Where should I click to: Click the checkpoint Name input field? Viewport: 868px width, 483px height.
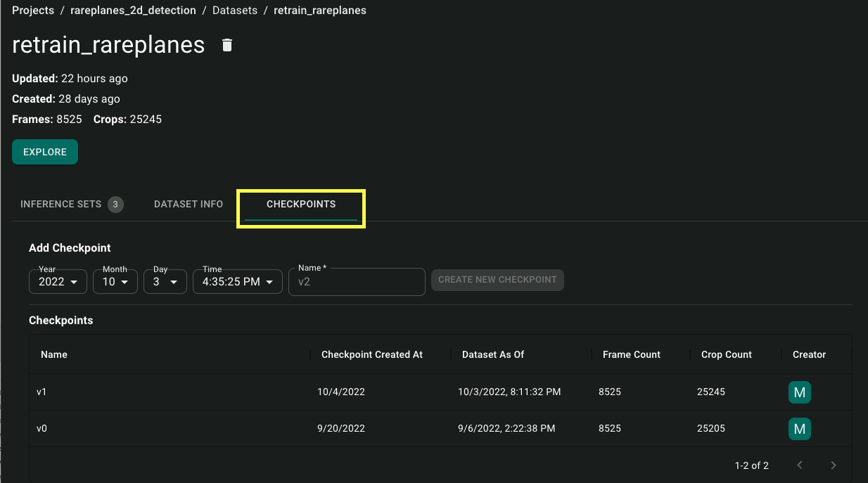[x=357, y=282]
